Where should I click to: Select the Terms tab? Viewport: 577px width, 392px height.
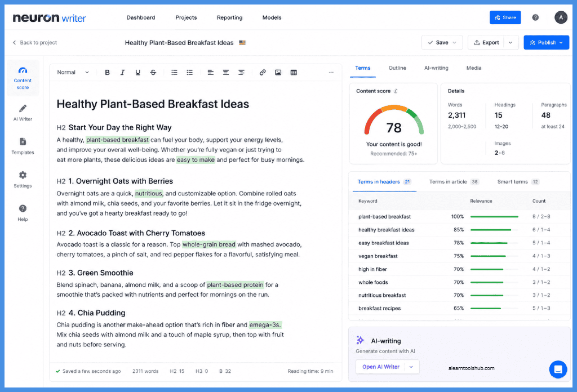362,68
